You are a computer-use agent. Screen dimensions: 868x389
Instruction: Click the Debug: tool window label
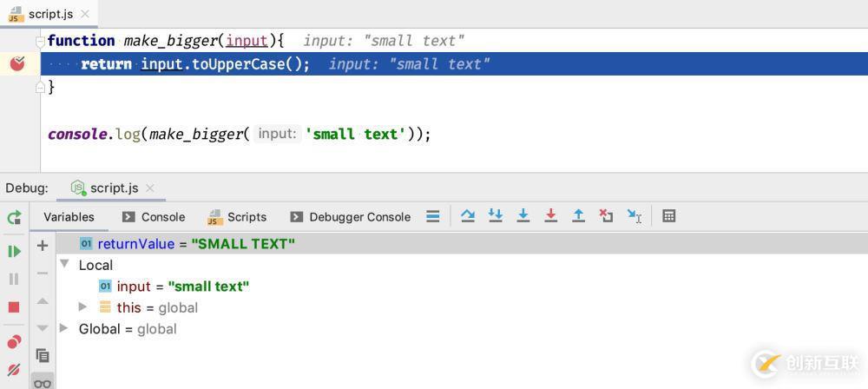point(27,188)
